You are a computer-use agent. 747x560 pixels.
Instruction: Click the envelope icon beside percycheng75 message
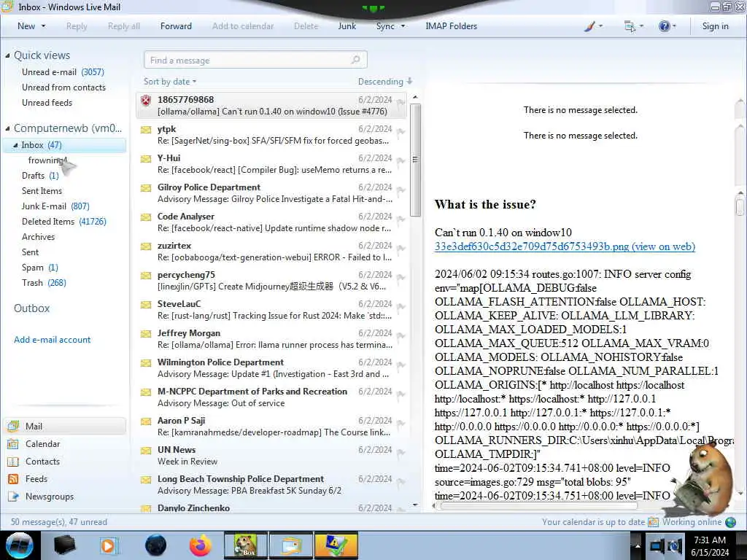pos(146,275)
